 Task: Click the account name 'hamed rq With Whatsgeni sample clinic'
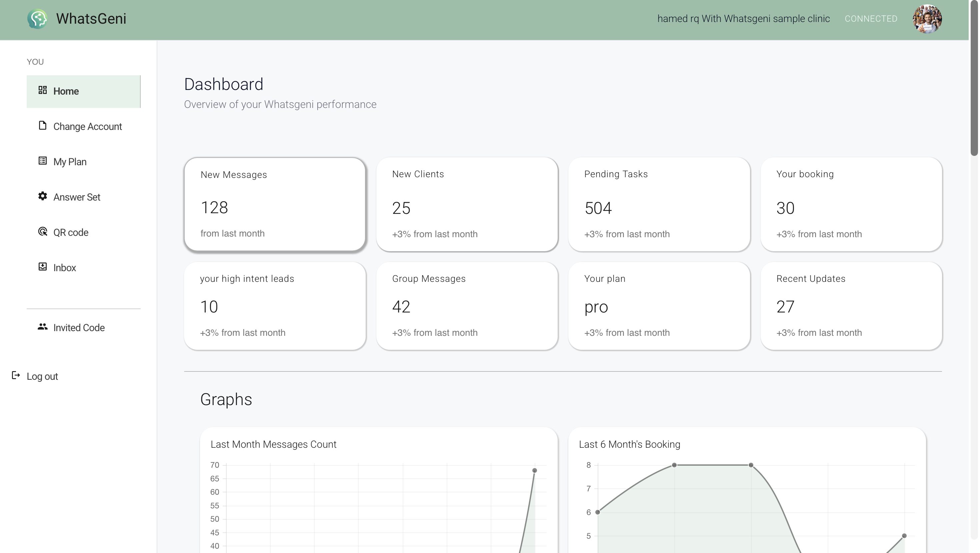(x=743, y=19)
